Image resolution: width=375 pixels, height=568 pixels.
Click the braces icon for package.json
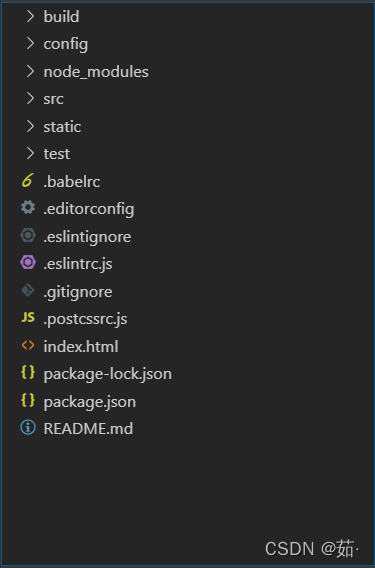[28, 400]
